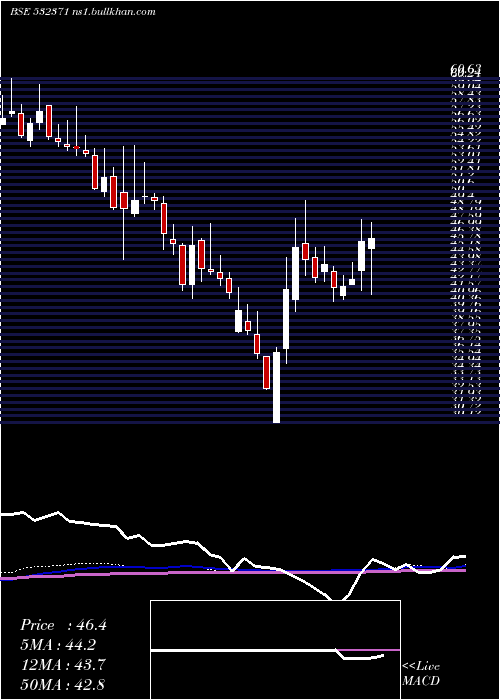Click the '12MA : 43.7' value

[63, 665]
